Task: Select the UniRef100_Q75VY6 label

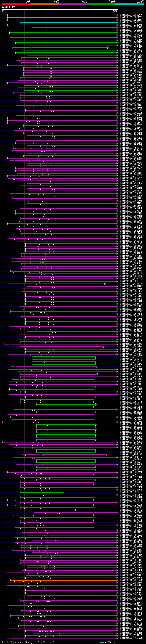Action: pyautogui.click(x=131, y=65)
